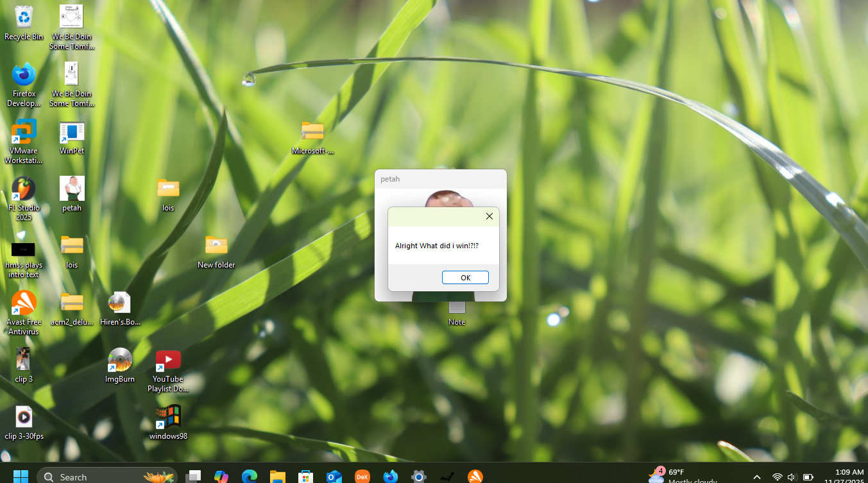This screenshot has height=483, width=868.
Task: Open Task View from the taskbar
Action: (x=193, y=477)
